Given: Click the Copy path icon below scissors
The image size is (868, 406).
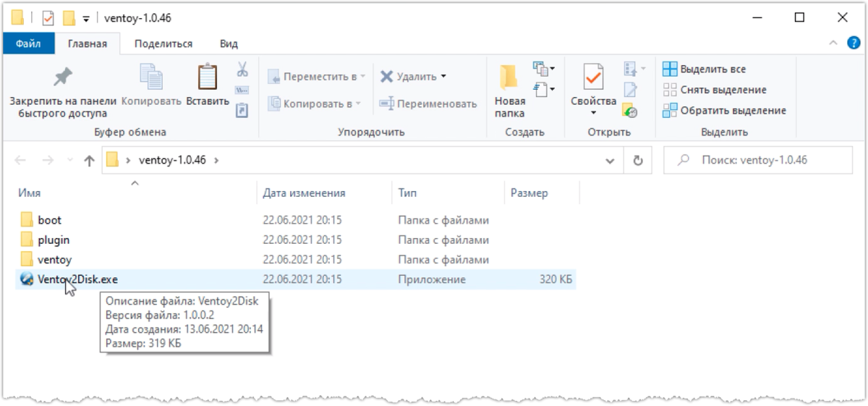Looking at the screenshot, I should coord(242,90).
